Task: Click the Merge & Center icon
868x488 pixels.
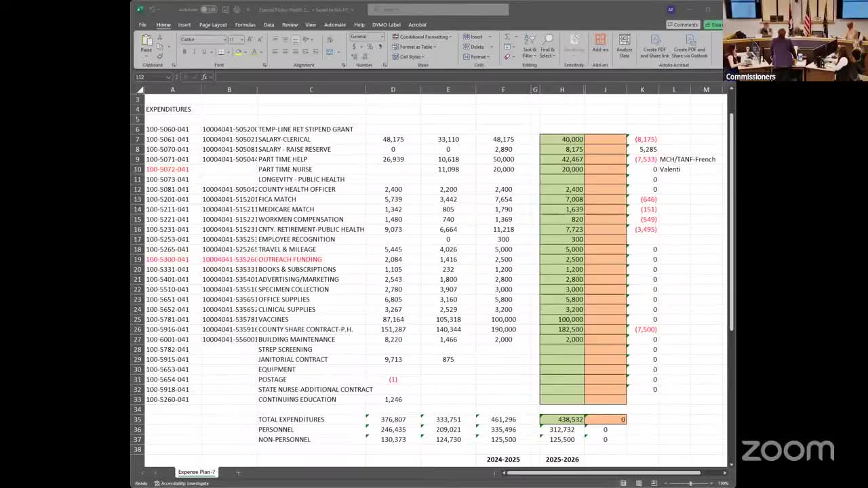Action: click(330, 52)
